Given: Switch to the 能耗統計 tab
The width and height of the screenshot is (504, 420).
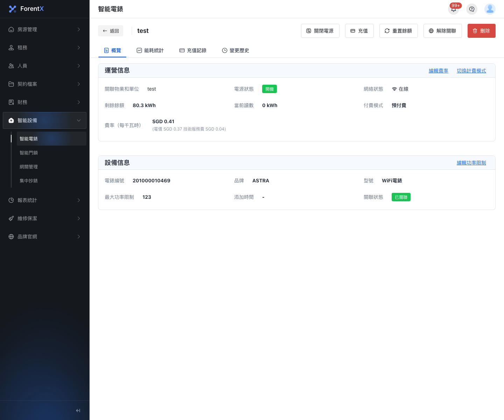Looking at the screenshot, I should coord(150,50).
